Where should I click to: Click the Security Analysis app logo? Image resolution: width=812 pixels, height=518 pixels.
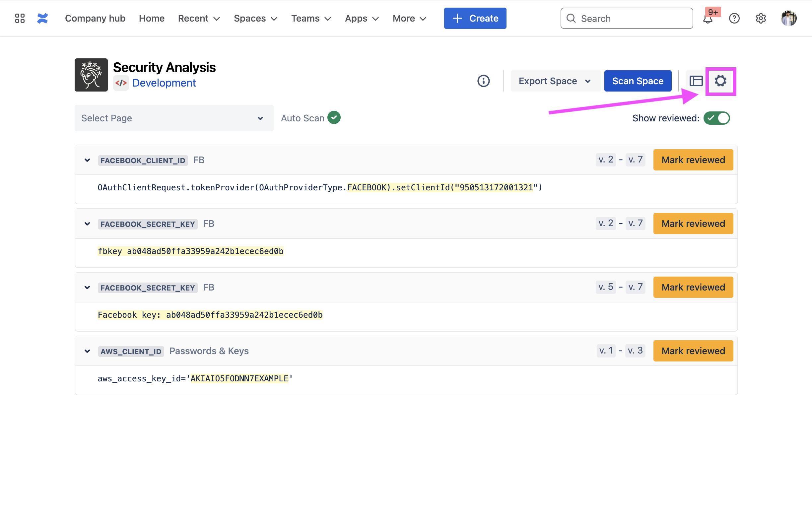91,75
